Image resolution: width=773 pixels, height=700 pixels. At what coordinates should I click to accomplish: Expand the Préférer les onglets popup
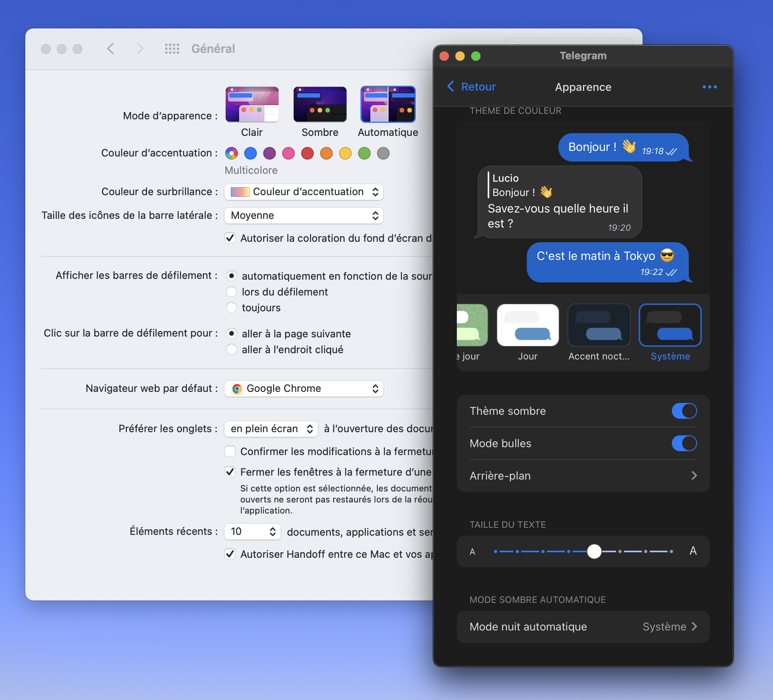point(271,429)
